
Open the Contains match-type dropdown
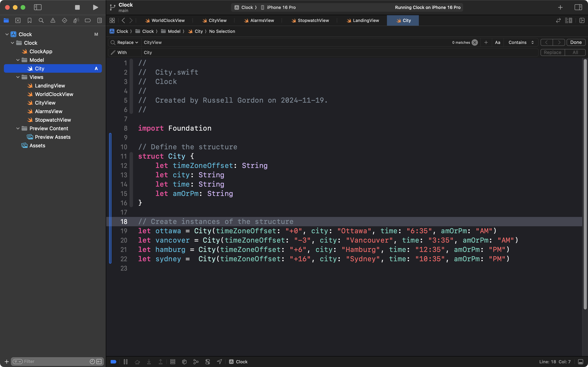click(521, 43)
